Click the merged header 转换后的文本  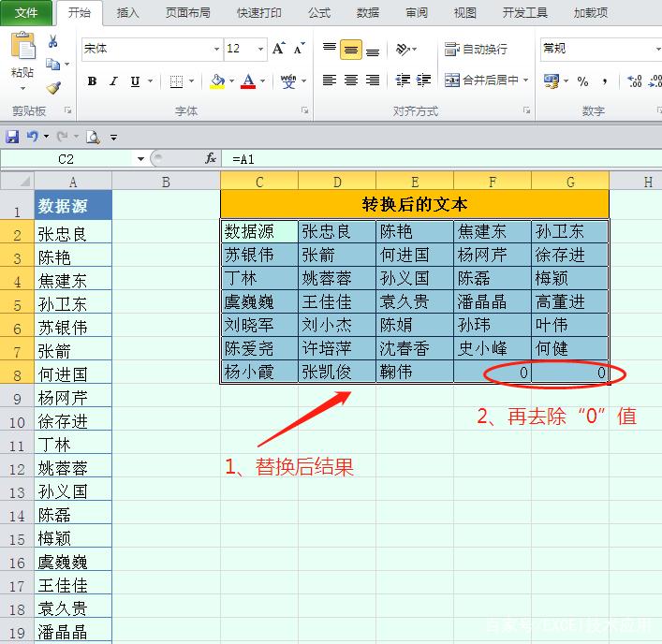415,204
